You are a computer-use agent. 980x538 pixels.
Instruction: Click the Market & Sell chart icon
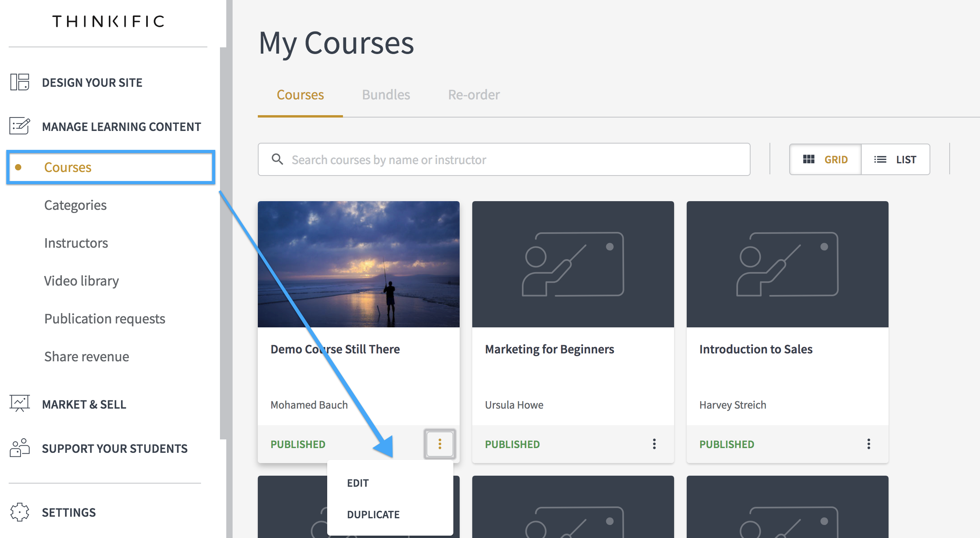pos(20,403)
